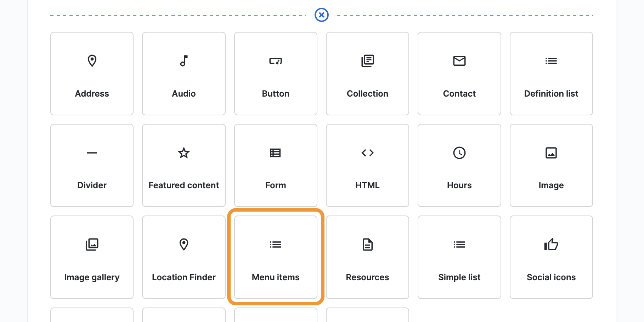
Task: Select the highlighted Menu items block
Action: (275, 257)
